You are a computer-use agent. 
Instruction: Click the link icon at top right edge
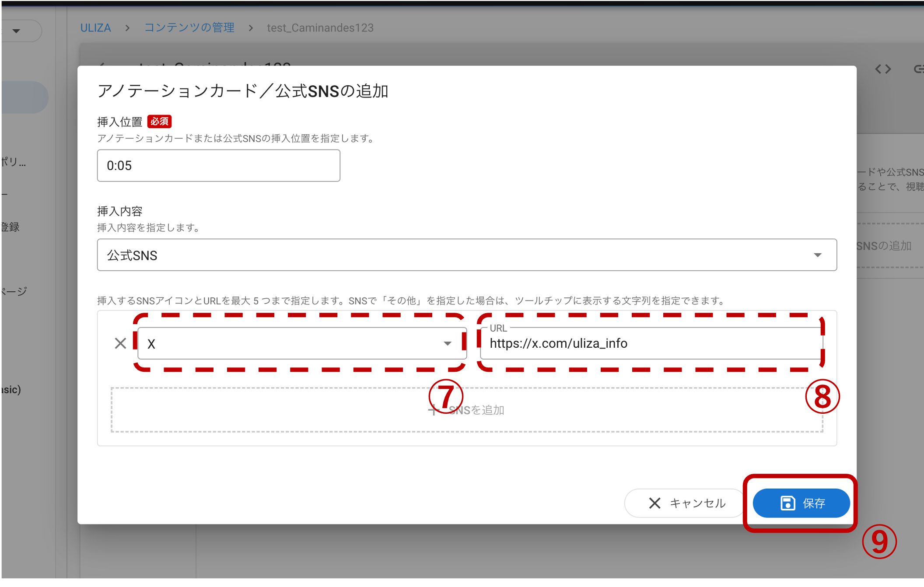[918, 69]
